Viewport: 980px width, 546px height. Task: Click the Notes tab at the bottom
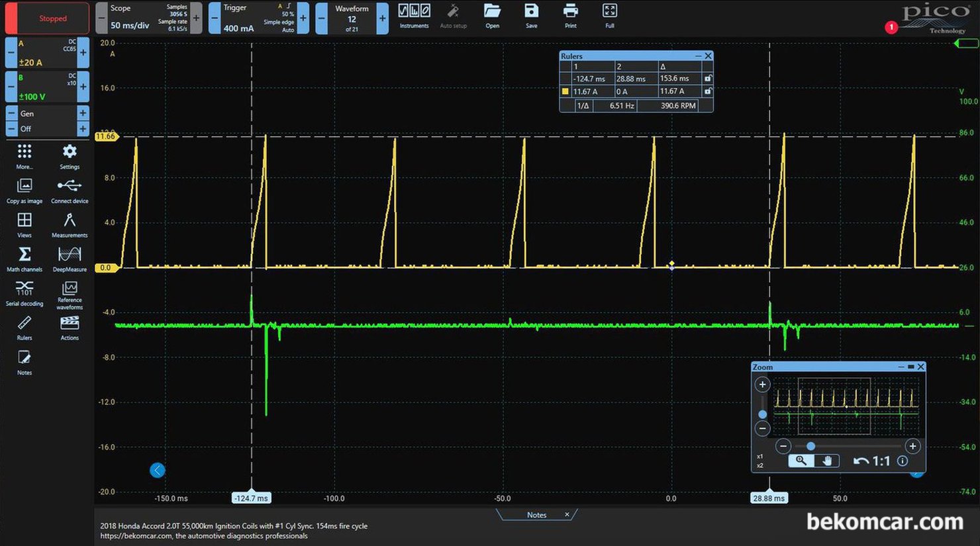click(536, 515)
